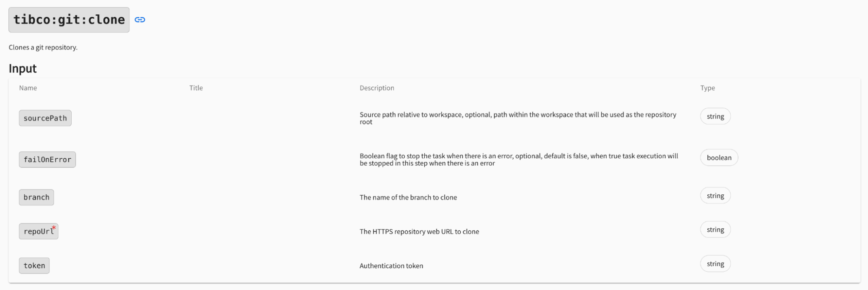Click the string type chip for sourcePath
868x290 pixels.
pos(715,117)
